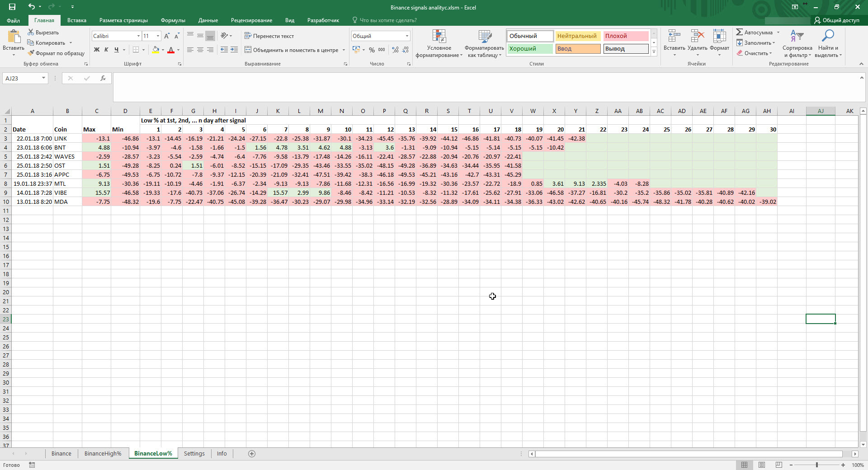The height and width of the screenshot is (470, 868).
Task: Select cell containing LINK coin
Action: [67, 139]
